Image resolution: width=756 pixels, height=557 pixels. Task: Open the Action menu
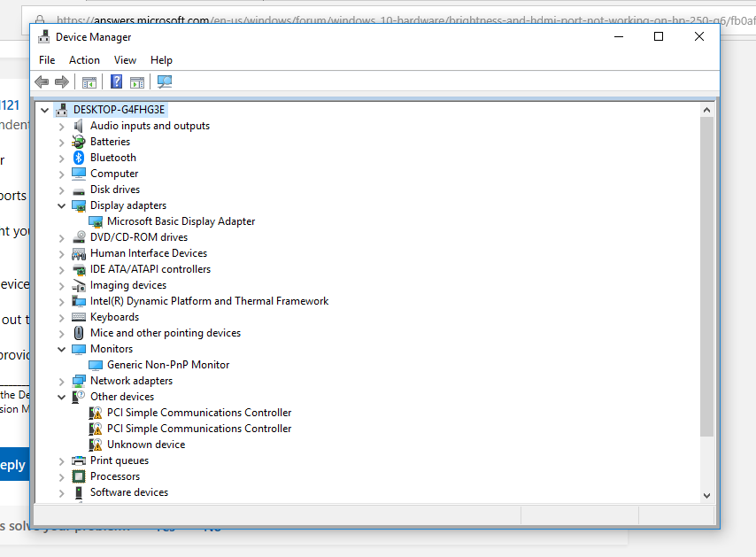pyautogui.click(x=84, y=60)
